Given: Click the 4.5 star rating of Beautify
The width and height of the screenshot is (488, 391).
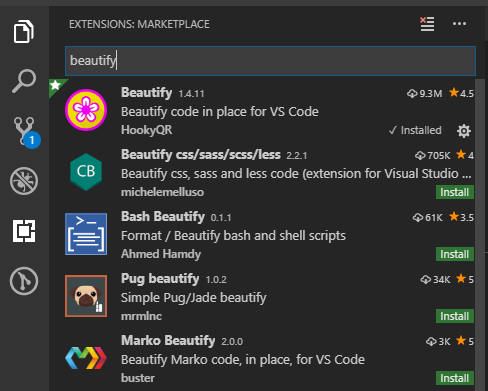Looking at the screenshot, I should point(461,93).
